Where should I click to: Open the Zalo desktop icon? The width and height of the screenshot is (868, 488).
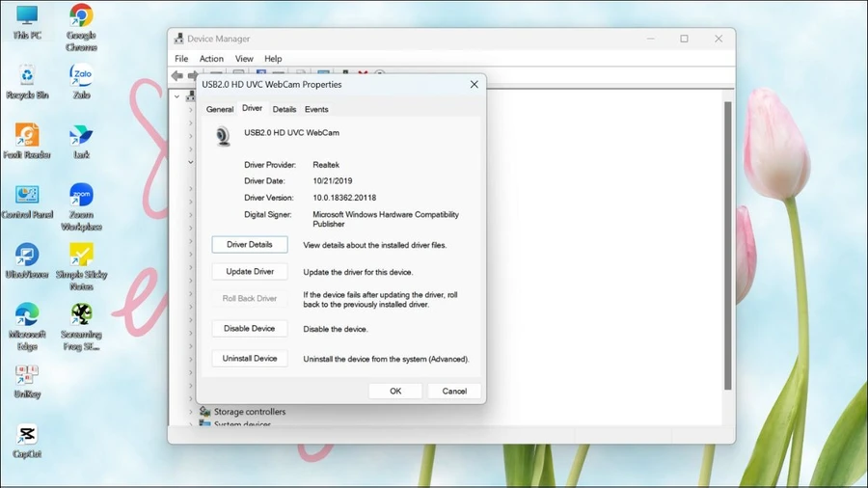(x=81, y=81)
